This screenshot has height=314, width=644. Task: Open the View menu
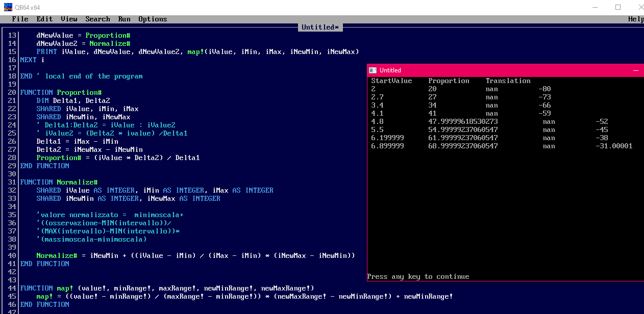69,19
